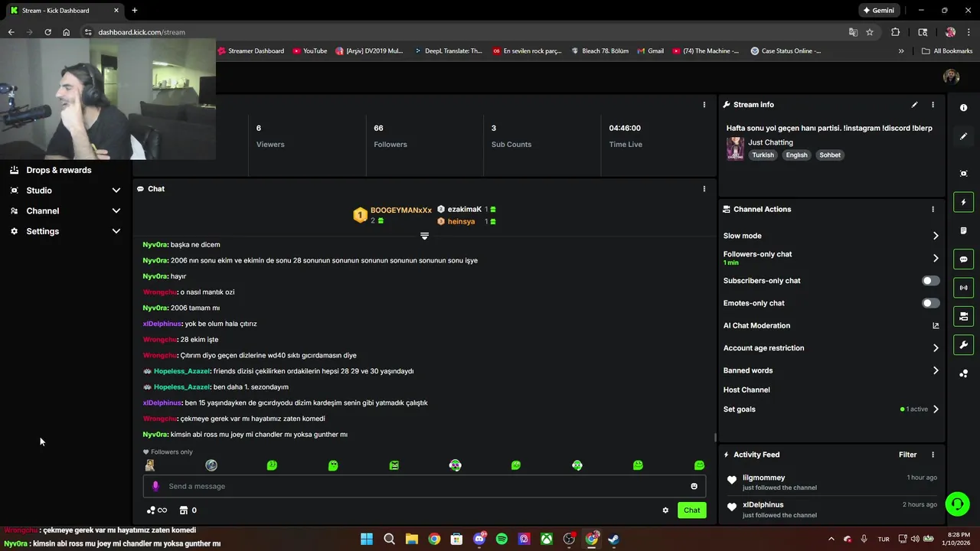The height and width of the screenshot is (551, 980).
Task: Open the notes document icon in right sidebar
Action: (x=963, y=230)
